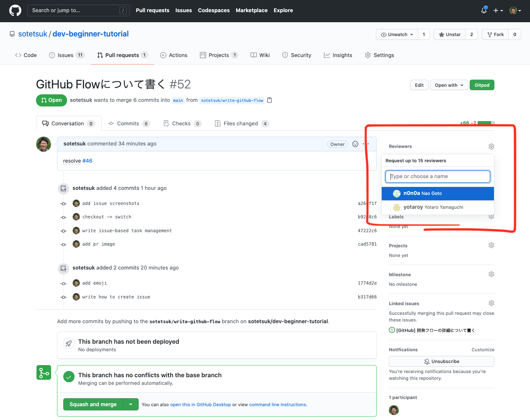View the Files changed tab

click(x=242, y=124)
